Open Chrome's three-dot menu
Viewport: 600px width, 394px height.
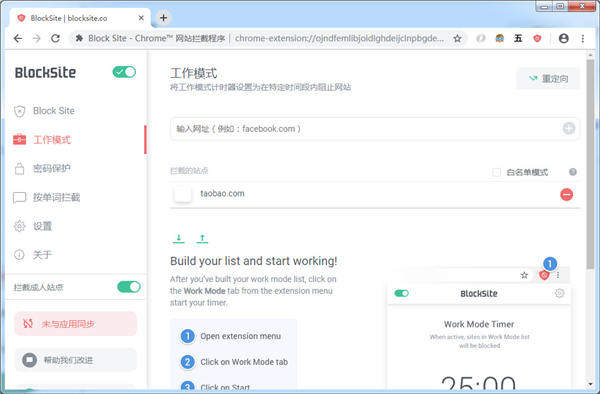pyautogui.click(x=582, y=38)
